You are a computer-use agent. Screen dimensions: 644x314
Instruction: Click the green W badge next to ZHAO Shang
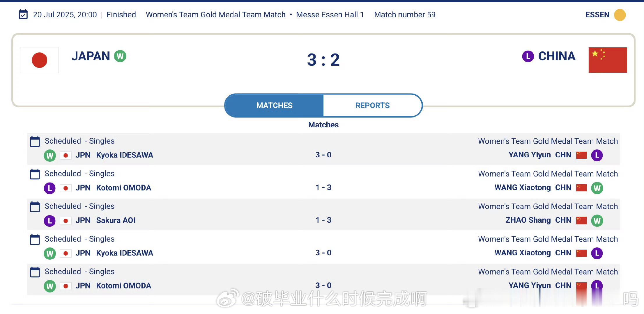click(597, 221)
